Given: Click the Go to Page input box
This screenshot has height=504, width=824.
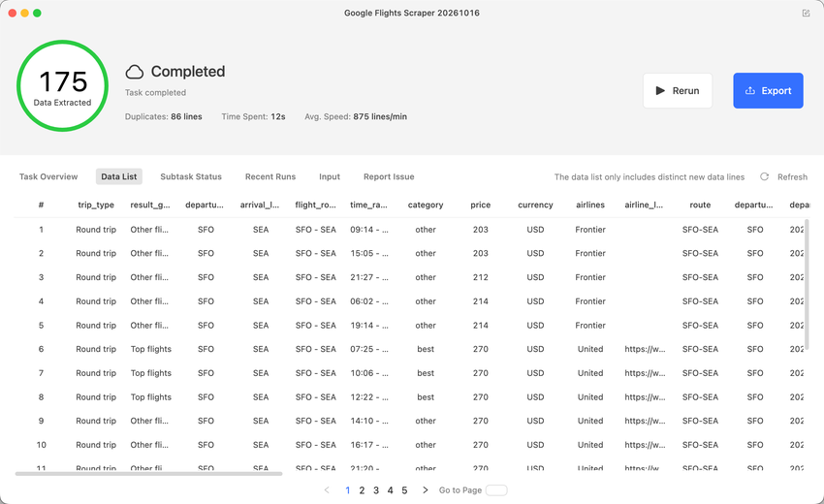Looking at the screenshot, I should pyautogui.click(x=496, y=490).
